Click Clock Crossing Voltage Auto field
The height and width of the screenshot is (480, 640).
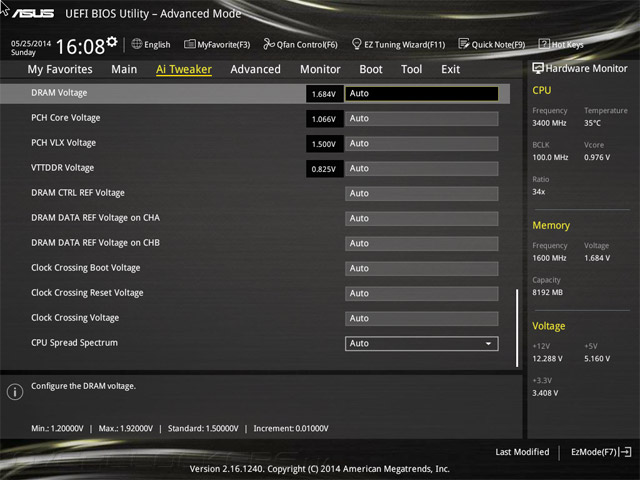(x=422, y=318)
